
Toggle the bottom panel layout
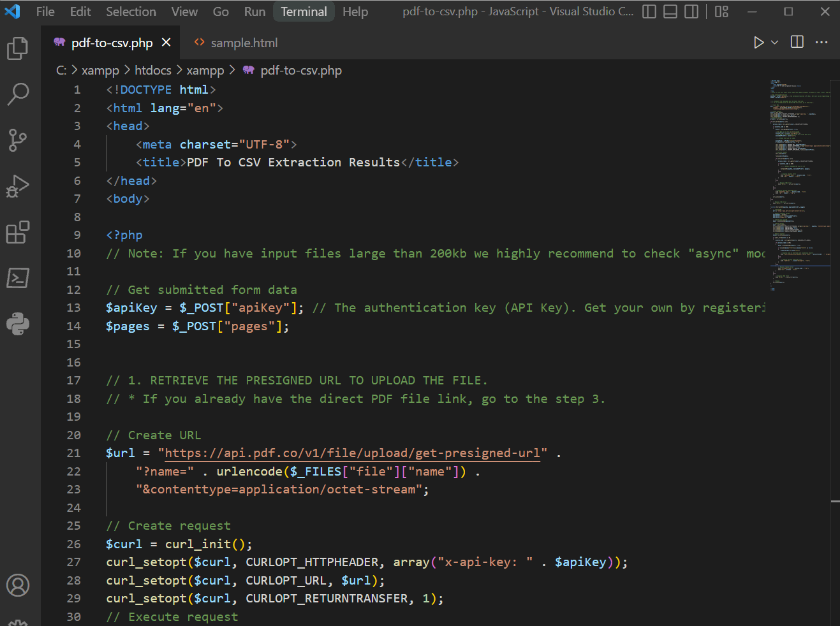pyautogui.click(x=670, y=11)
